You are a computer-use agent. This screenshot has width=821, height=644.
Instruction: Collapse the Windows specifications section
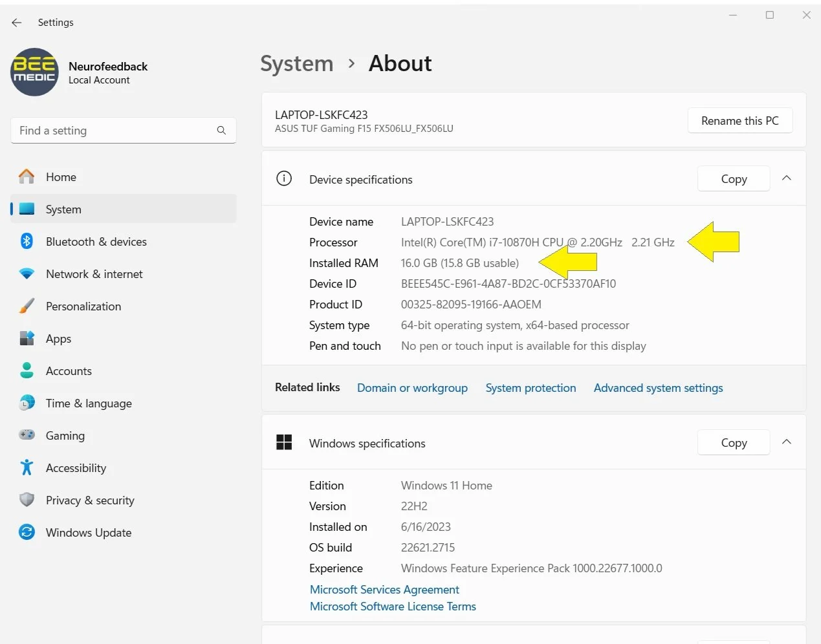(x=787, y=442)
